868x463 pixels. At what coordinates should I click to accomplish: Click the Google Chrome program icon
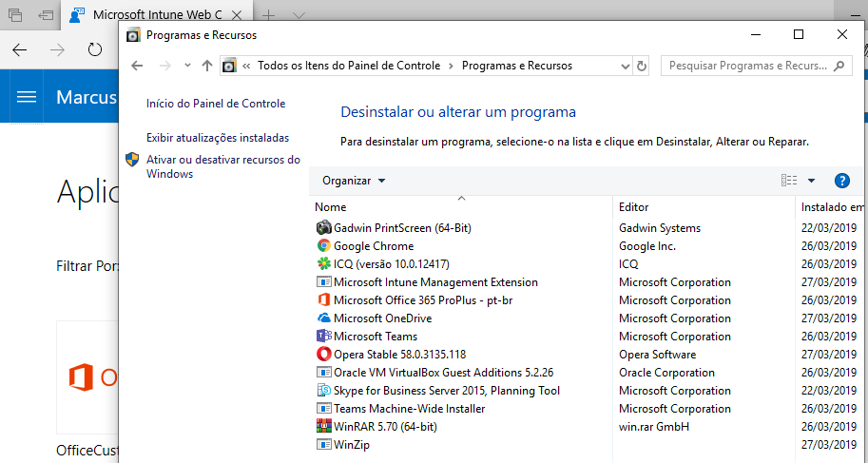[323, 246]
